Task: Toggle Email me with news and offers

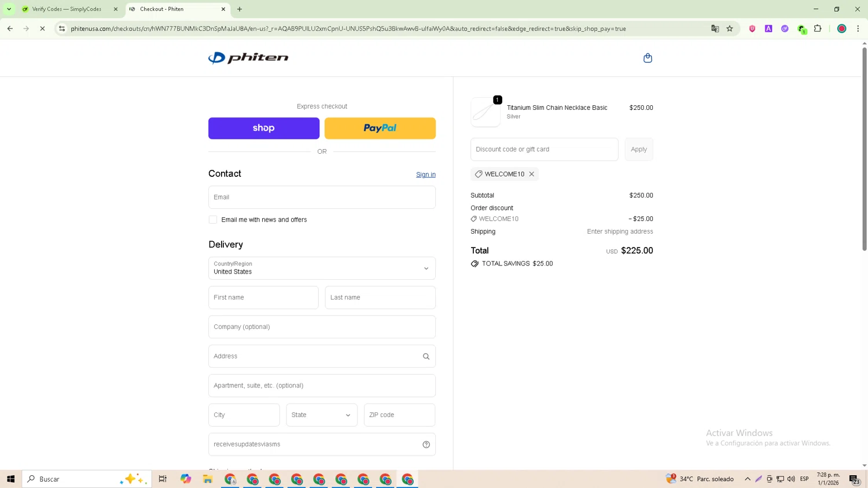Action: tap(213, 220)
